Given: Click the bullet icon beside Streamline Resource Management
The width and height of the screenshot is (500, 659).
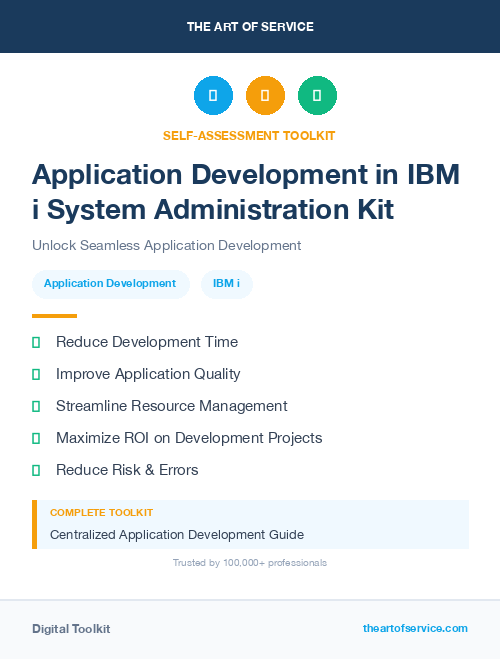Looking at the screenshot, I should (36, 406).
